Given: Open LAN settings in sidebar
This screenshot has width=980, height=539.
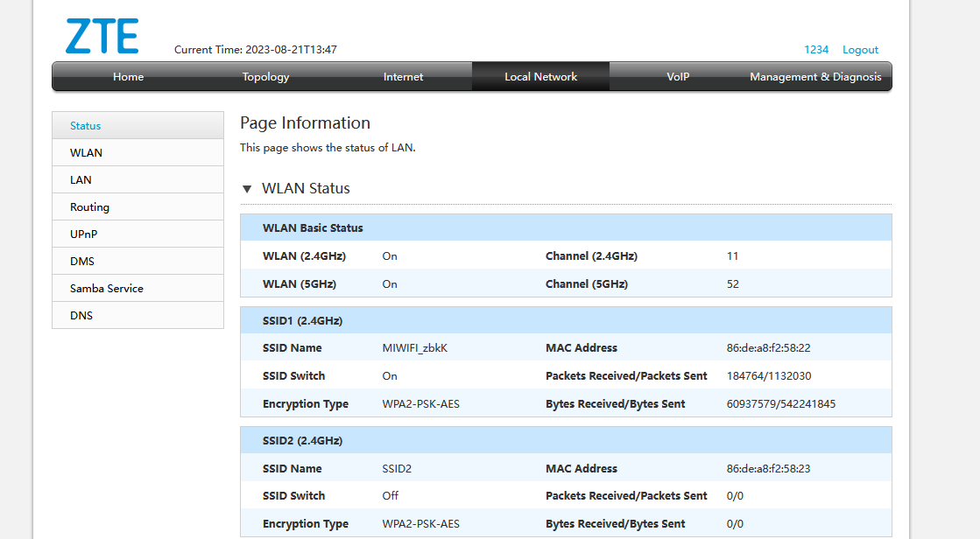Looking at the screenshot, I should 81,180.
